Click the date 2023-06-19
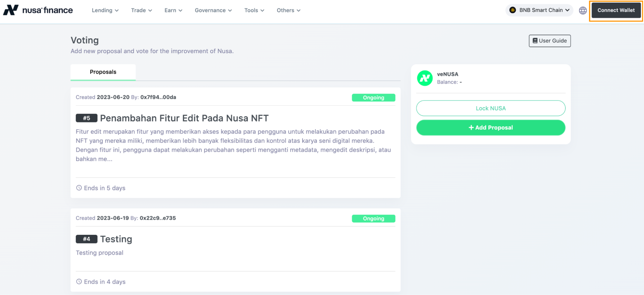Image resolution: width=644 pixels, height=295 pixels. click(113, 218)
